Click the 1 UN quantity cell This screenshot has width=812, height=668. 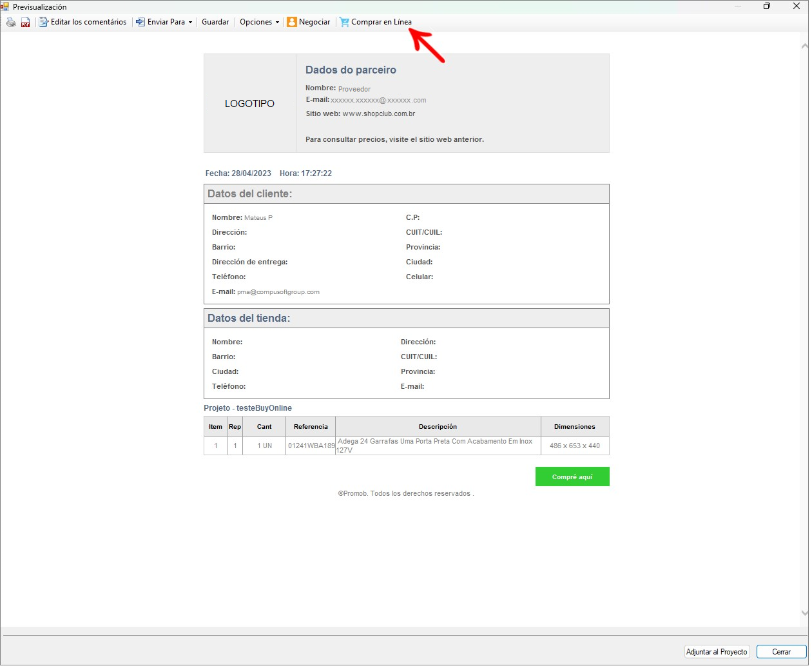(x=264, y=446)
